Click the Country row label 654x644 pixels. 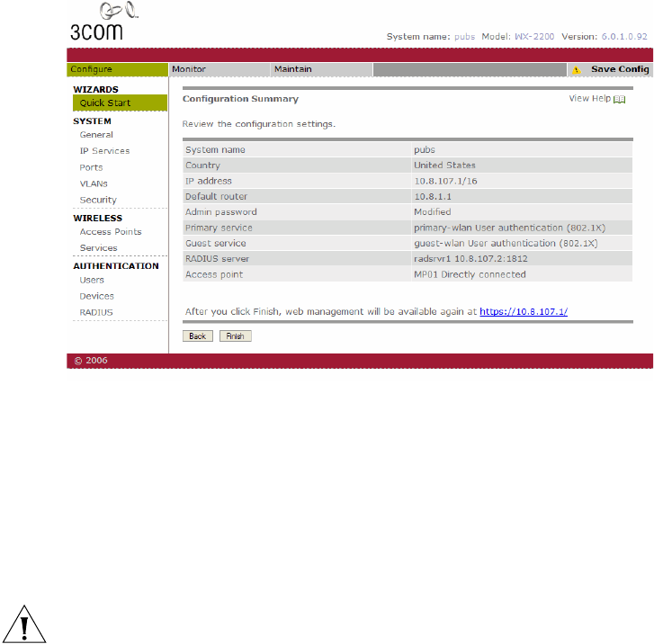pos(202,165)
